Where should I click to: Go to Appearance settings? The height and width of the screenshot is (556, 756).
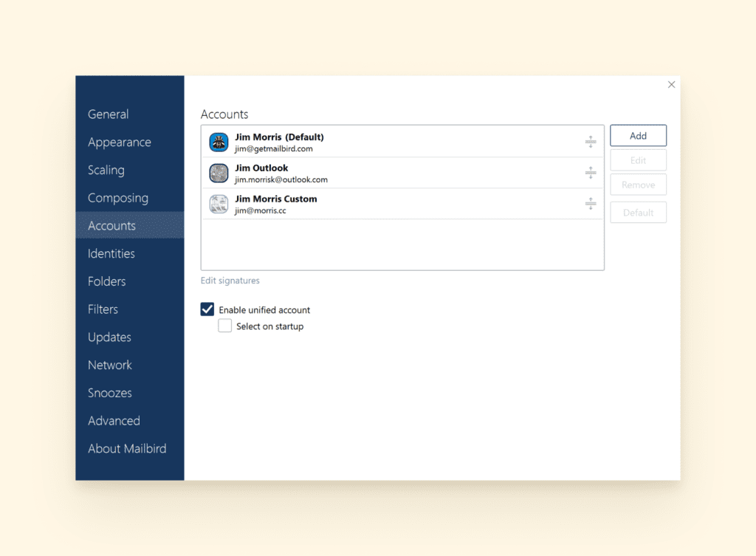[x=119, y=143]
